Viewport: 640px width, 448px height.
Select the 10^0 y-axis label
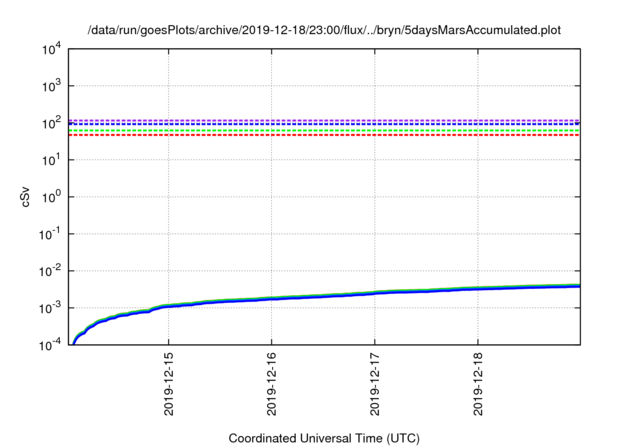click(x=51, y=197)
